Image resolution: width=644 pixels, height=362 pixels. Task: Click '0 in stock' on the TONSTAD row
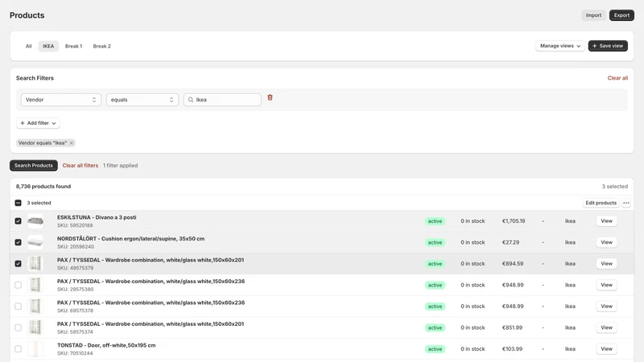pyautogui.click(x=473, y=349)
